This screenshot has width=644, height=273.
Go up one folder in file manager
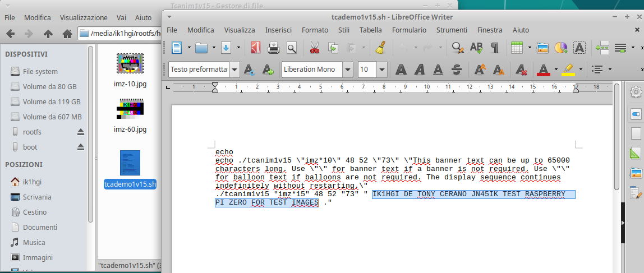[48, 34]
